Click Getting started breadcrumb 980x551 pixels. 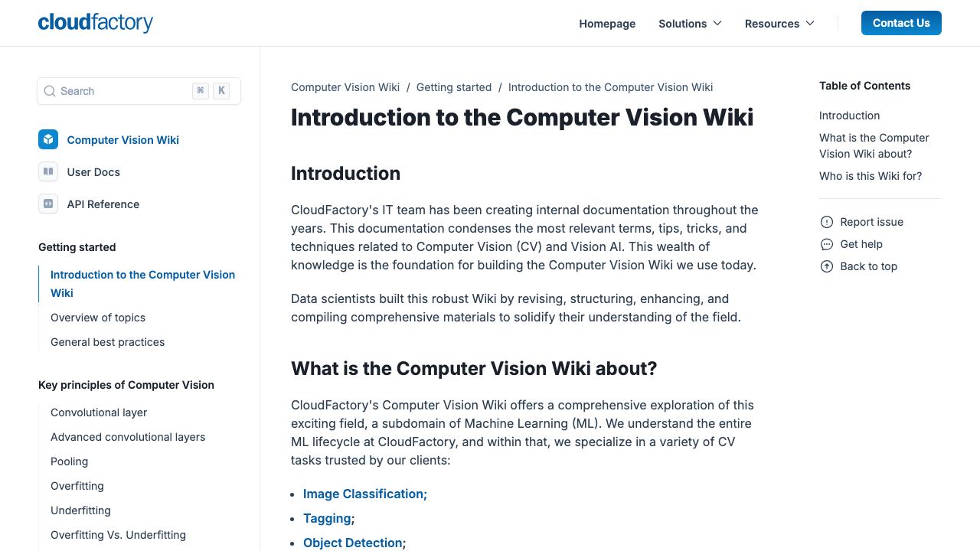pyautogui.click(x=454, y=87)
